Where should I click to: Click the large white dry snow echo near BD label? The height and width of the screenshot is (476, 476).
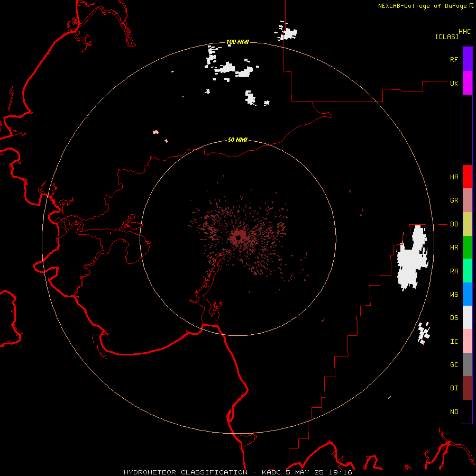(x=413, y=258)
